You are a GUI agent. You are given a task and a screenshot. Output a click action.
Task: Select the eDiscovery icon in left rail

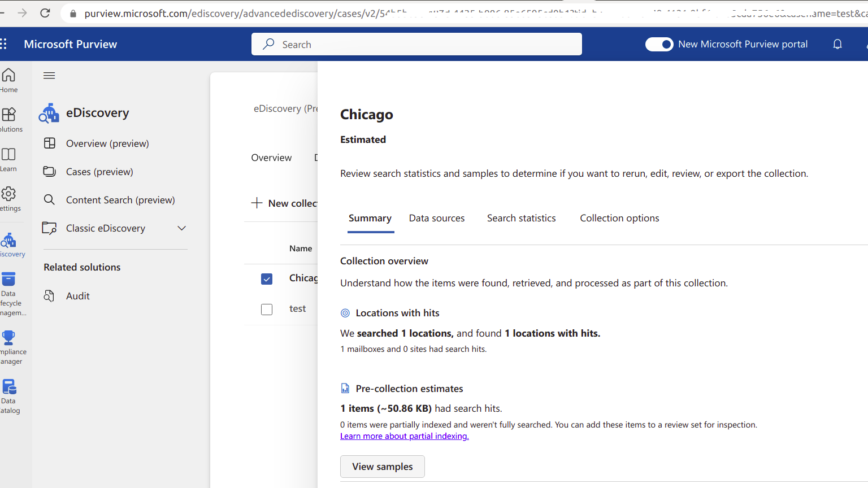[8, 240]
